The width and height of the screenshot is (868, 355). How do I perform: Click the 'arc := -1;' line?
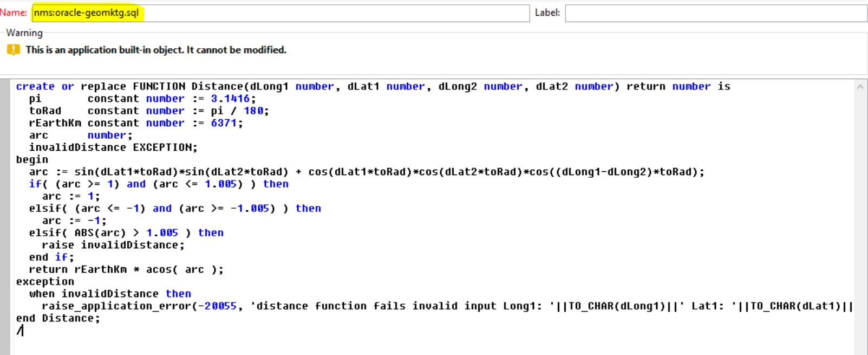tap(74, 221)
